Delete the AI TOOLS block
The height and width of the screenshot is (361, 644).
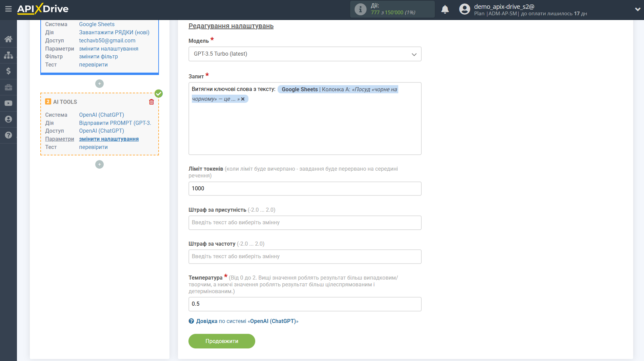pos(152,102)
